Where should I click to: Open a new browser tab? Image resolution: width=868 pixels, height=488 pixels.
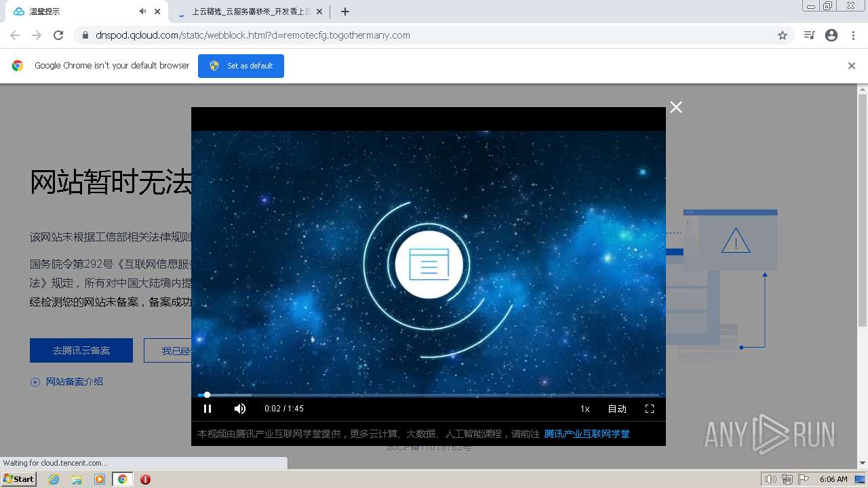[345, 12]
